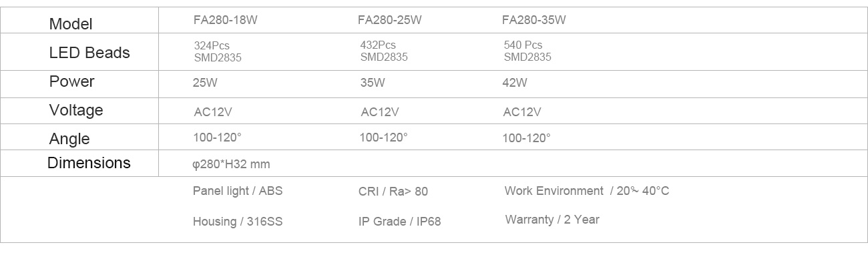Select the Warranty / 2 Year text

coord(552,220)
